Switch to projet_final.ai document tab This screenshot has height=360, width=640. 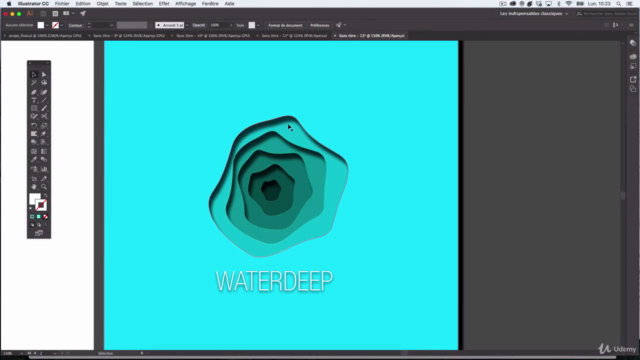click(x=45, y=36)
